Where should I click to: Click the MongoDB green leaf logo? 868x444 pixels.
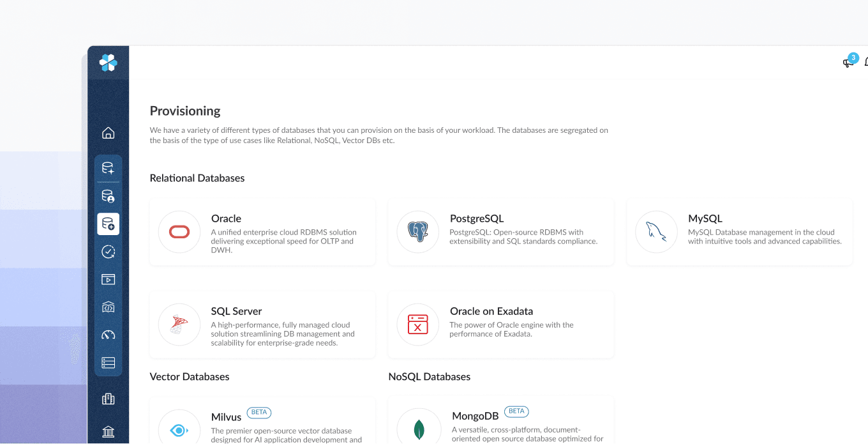click(418, 430)
